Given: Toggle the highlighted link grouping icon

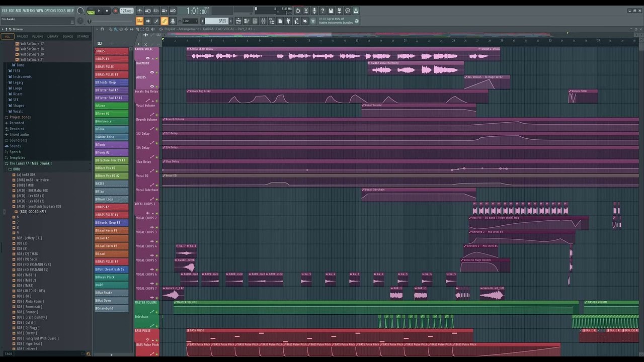Looking at the screenshot, I should pyautogui.click(x=165, y=21).
